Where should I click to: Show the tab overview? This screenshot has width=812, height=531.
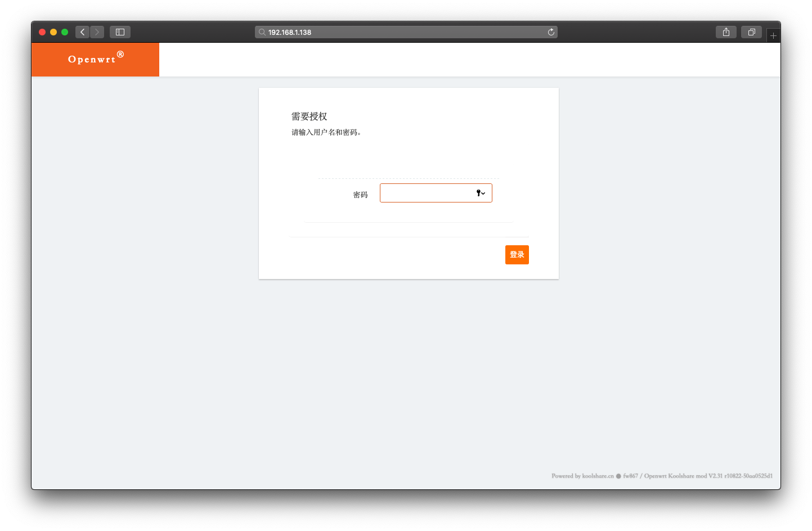[x=751, y=32]
